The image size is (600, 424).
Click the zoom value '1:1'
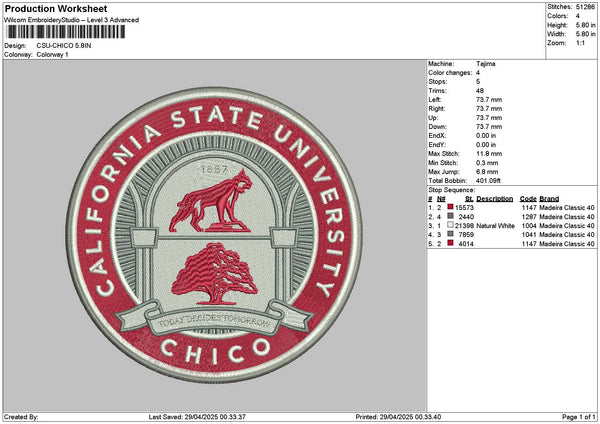580,43
